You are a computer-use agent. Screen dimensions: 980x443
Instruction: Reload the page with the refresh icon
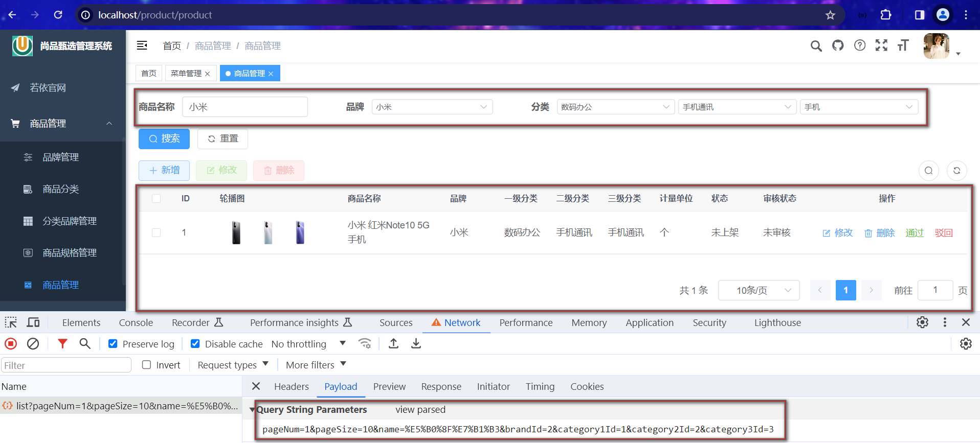pyautogui.click(x=58, y=15)
